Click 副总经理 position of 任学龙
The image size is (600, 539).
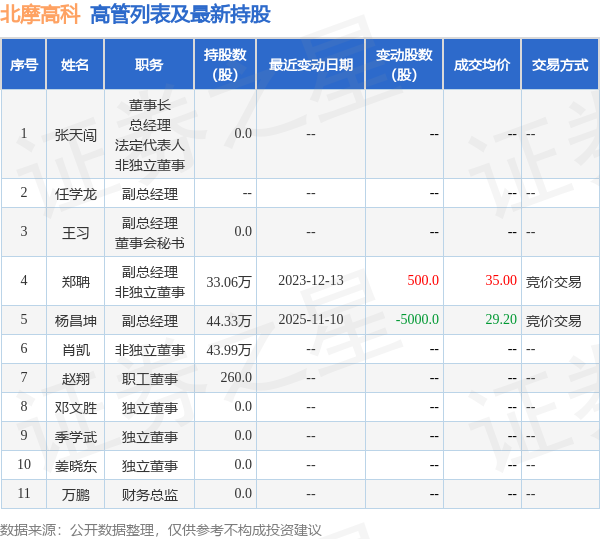(x=150, y=194)
